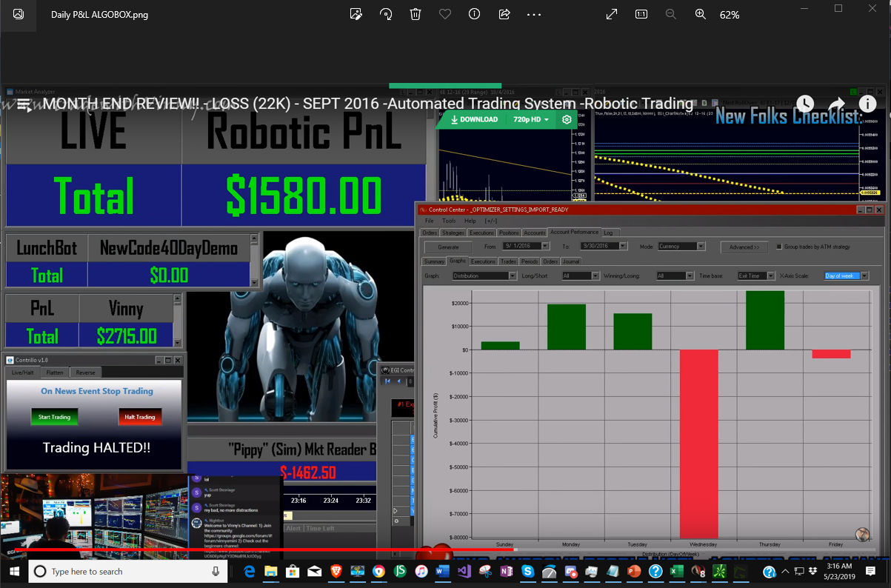Click the video share arrow icon
Viewport: 891px width, 588px height.
click(837, 104)
